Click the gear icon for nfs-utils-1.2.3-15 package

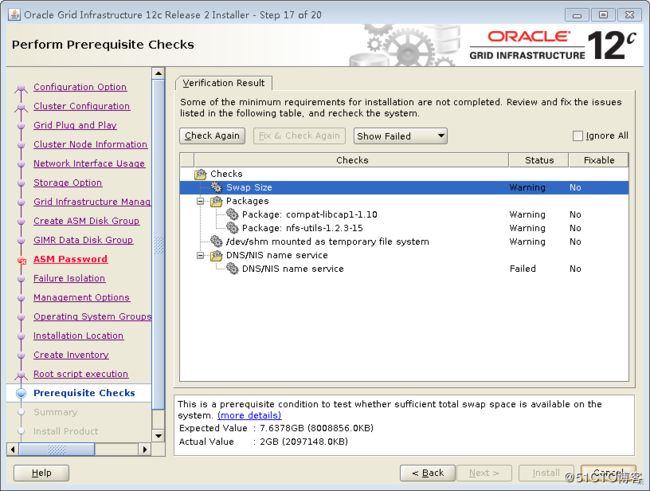[232, 228]
